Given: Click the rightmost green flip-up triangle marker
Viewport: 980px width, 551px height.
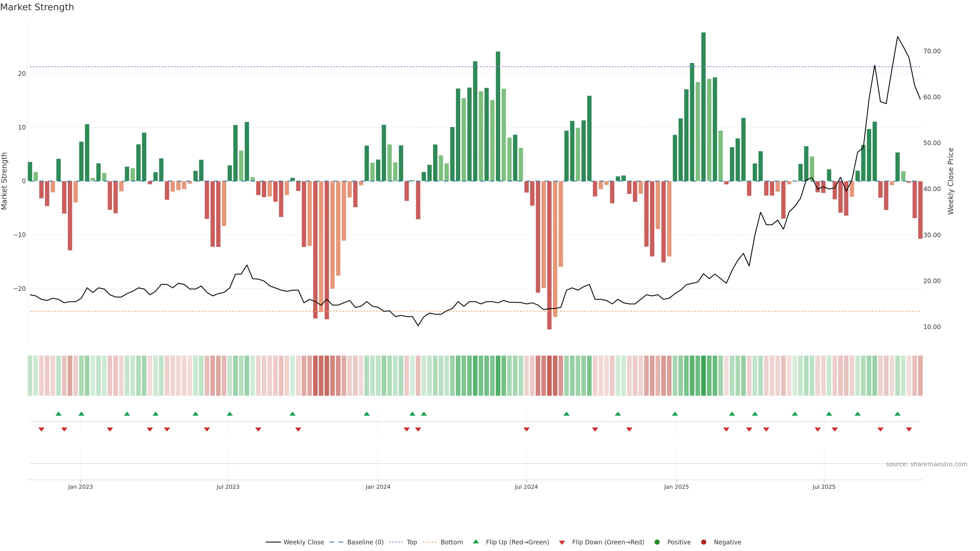Looking at the screenshot, I should pyautogui.click(x=898, y=414).
